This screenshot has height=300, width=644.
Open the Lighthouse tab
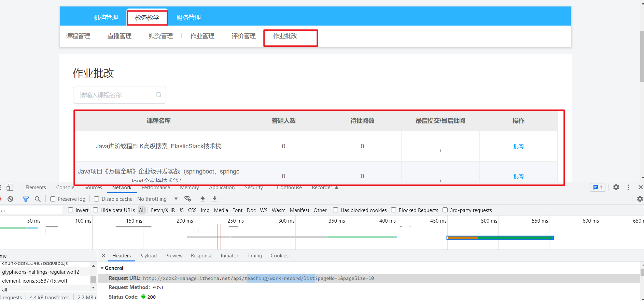[289, 187]
